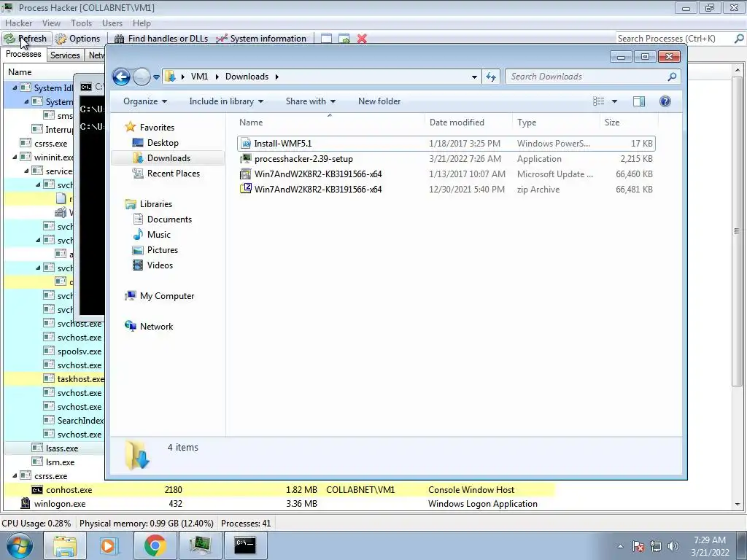The image size is (747, 560).
Task: Select Install-WMF5.1 file
Action: click(x=446, y=144)
